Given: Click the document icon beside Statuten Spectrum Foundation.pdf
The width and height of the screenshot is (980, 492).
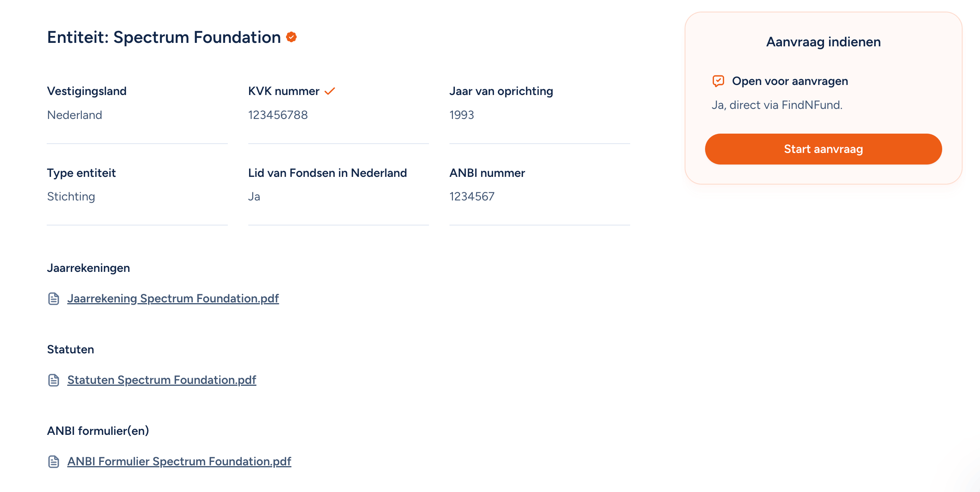Looking at the screenshot, I should (53, 380).
